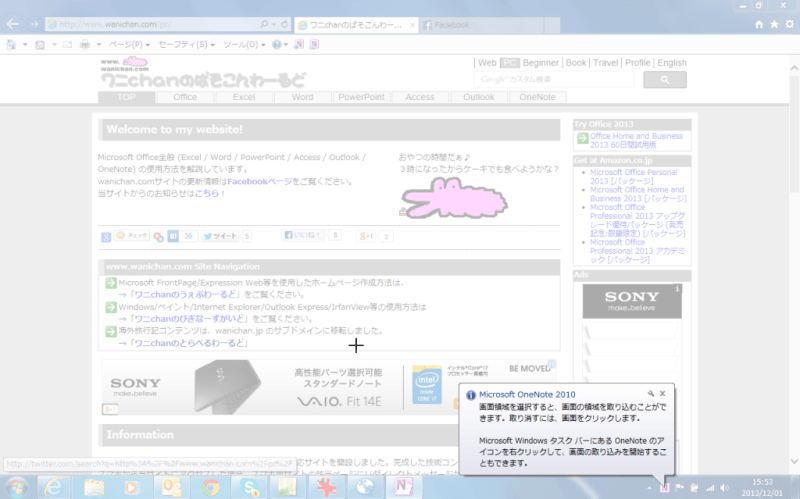This screenshot has height=499, width=800.
Task: Click the volume speaker tray icon
Action: (x=724, y=488)
